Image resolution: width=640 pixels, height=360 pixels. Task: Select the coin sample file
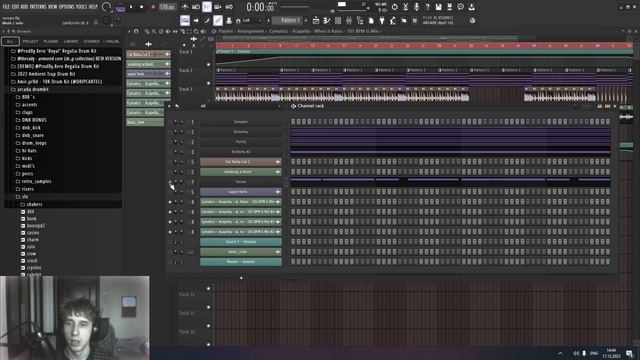pyautogui.click(x=31, y=247)
